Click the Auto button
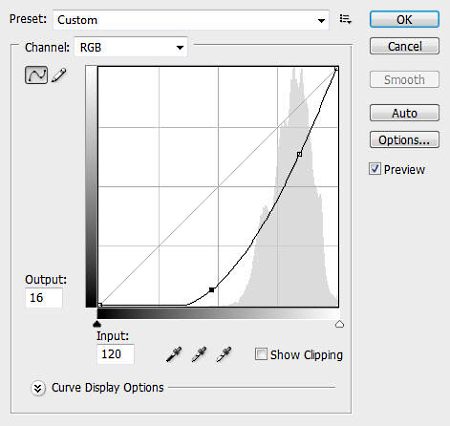The width and height of the screenshot is (450, 426). 404,113
